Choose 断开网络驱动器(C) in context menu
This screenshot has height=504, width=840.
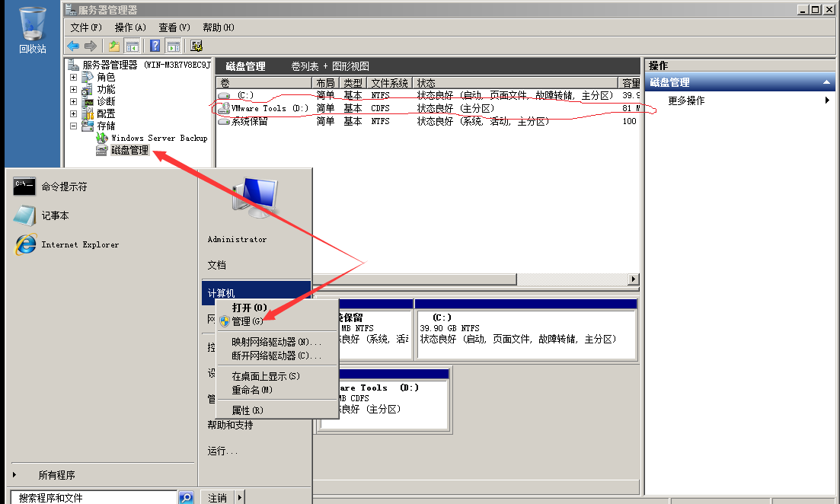[x=276, y=356]
